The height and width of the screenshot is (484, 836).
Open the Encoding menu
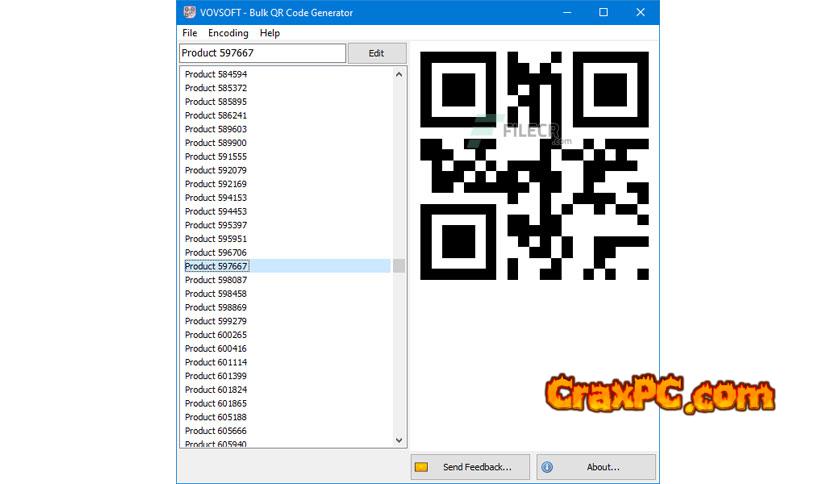(x=228, y=33)
